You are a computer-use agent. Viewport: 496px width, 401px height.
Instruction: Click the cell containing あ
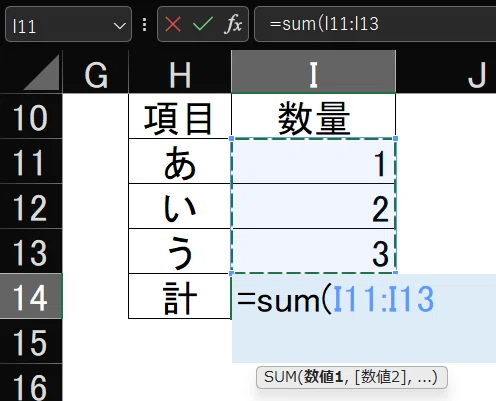click(x=180, y=161)
